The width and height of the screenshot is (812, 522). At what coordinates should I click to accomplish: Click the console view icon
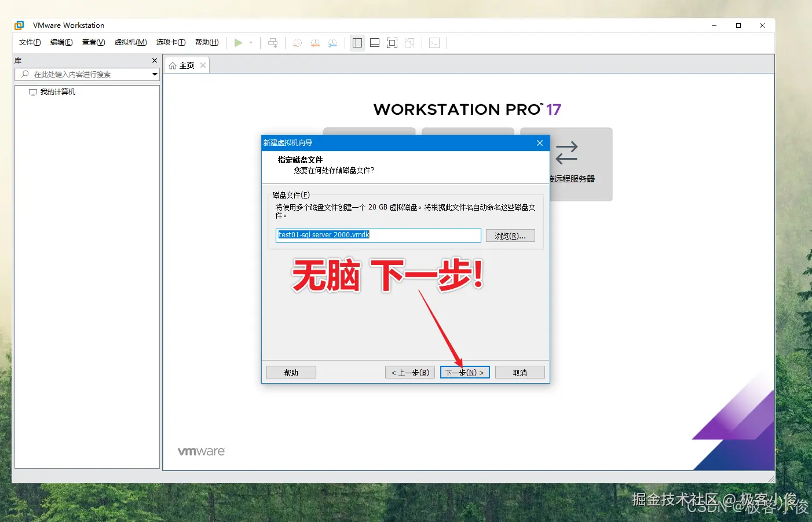tap(434, 43)
